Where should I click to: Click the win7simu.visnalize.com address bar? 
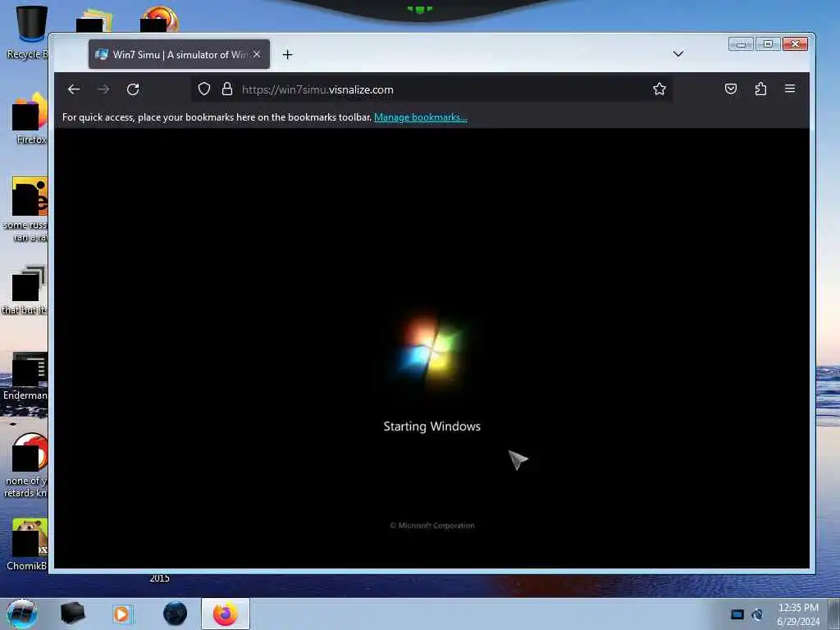(431, 89)
